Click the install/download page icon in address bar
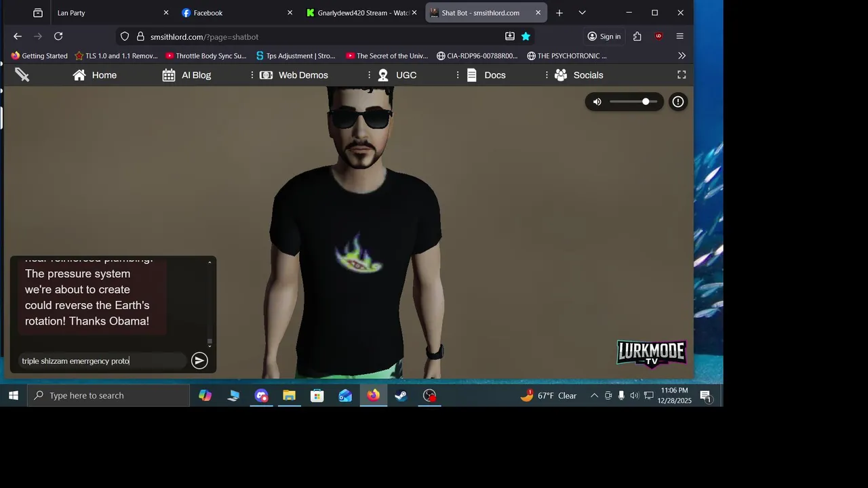868x488 pixels. coord(510,37)
